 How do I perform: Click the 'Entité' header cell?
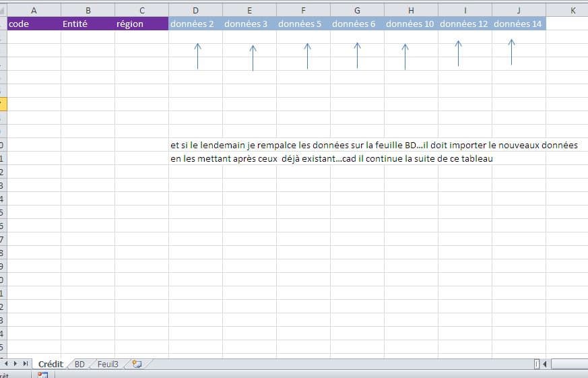click(88, 24)
